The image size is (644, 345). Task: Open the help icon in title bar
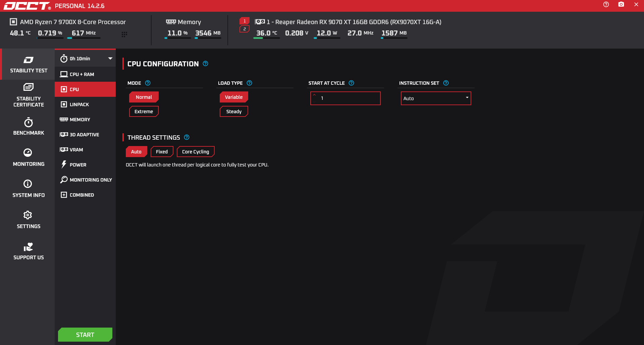pos(606,4)
